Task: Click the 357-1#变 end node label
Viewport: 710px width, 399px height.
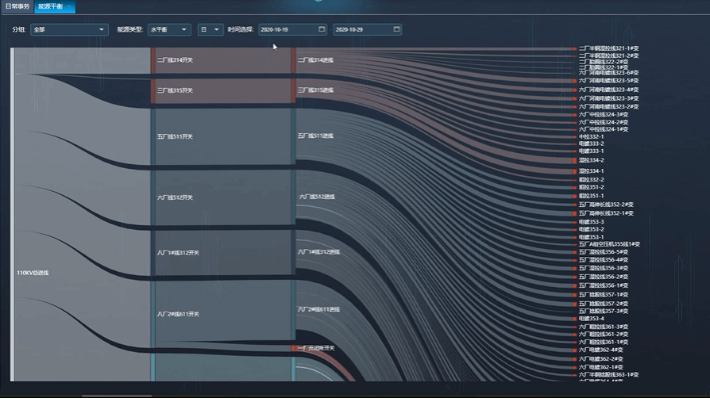Action: point(604,295)
